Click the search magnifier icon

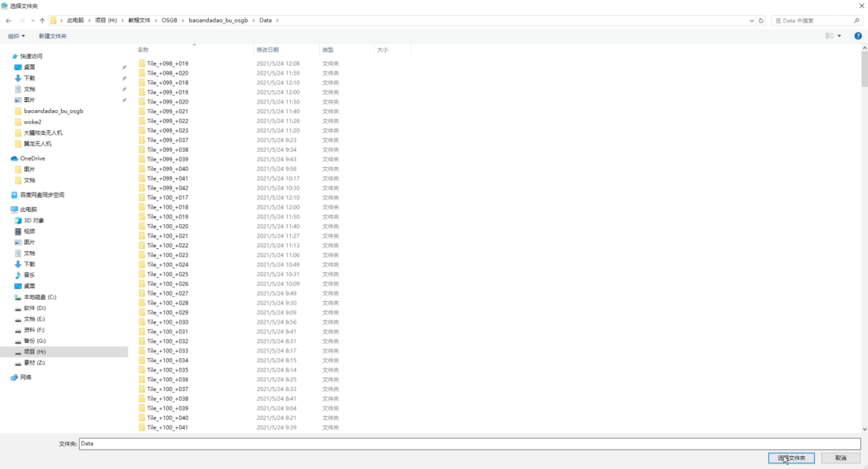pos(857,20)
